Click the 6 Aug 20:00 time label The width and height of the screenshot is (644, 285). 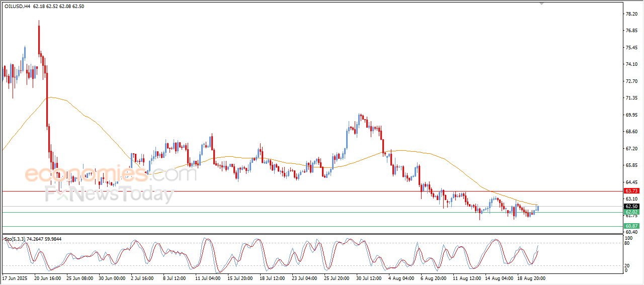pyautogui.click(x=433, y=278)
